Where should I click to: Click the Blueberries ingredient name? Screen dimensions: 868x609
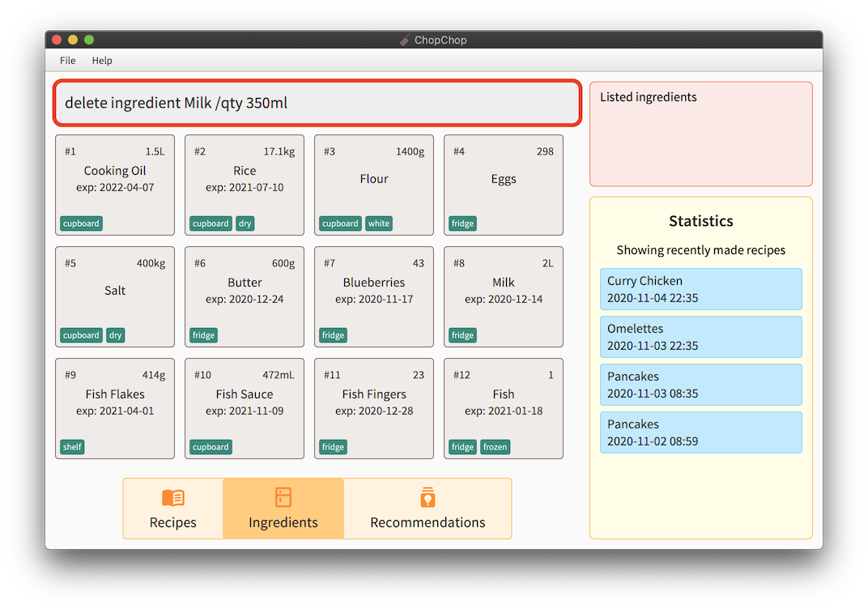(373, 283)
